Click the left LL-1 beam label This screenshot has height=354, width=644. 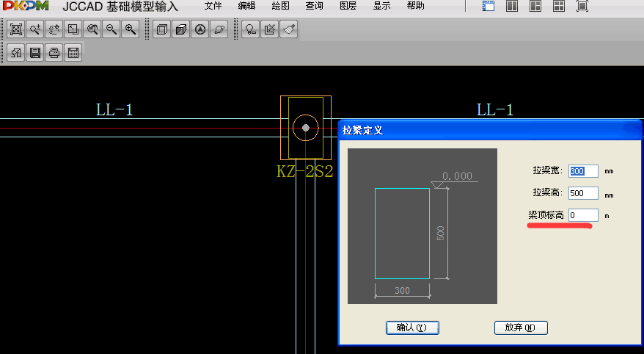click(x=114, y=109)
